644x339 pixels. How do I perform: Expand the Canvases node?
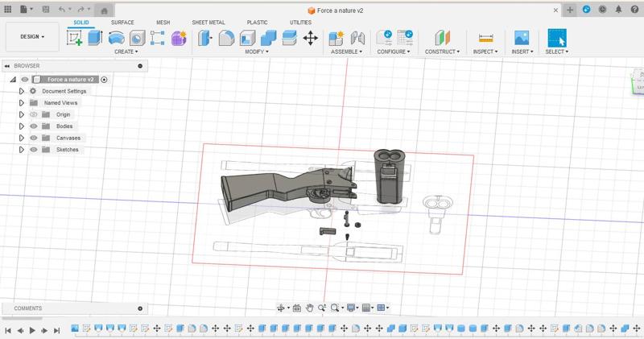(x=22, y=138)
